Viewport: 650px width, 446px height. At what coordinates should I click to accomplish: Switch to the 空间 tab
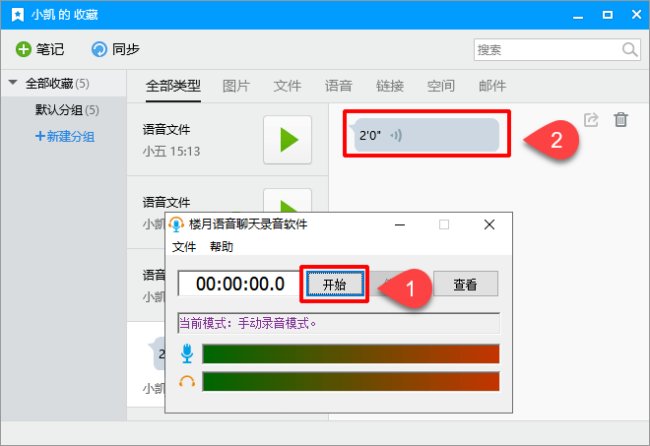tap(441, 86)
